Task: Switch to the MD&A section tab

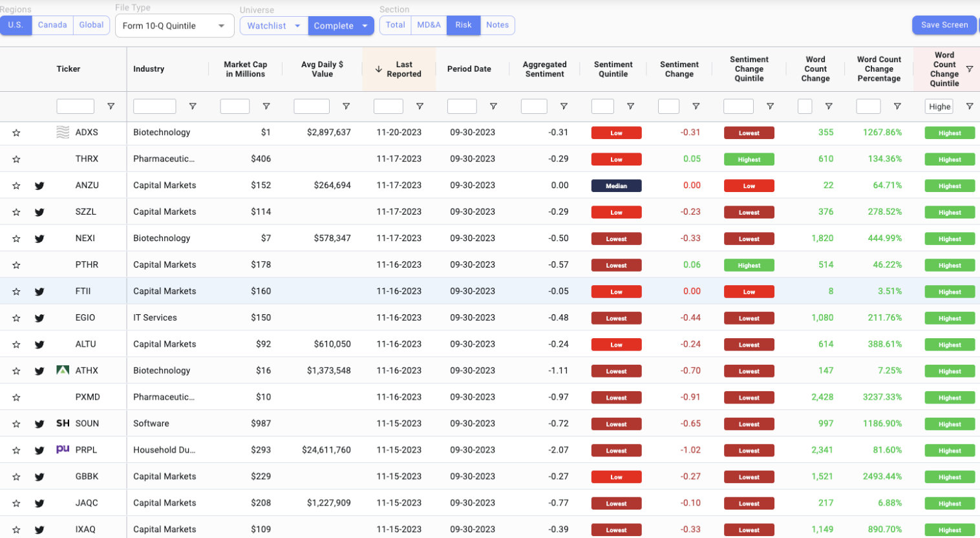Action: pyautogui.click(x=429, y=25)
